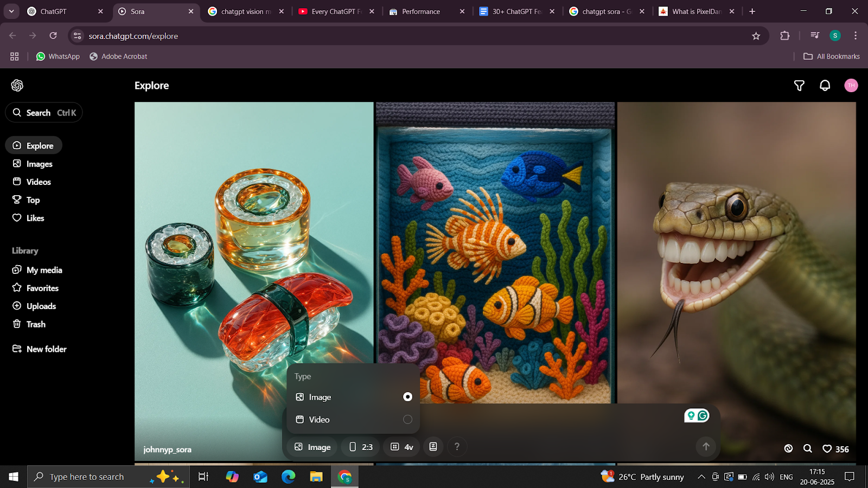This screenshot has width=868, height=488.
Task: Open the media control icon
Action: [x=814, y=36]
